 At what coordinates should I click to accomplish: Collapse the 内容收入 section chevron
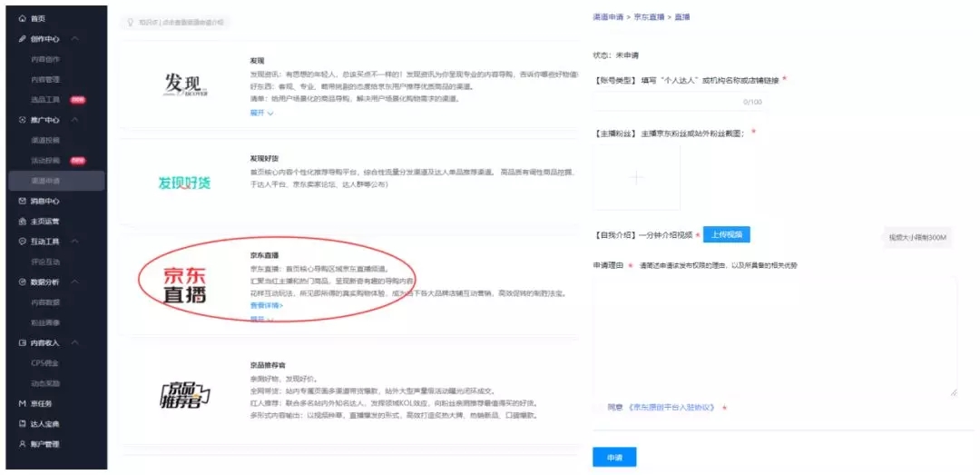click(x=75, y=343)
